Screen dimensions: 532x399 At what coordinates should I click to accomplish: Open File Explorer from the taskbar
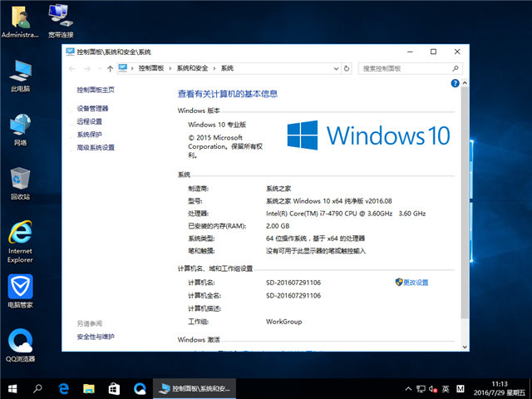click(89, 388)
